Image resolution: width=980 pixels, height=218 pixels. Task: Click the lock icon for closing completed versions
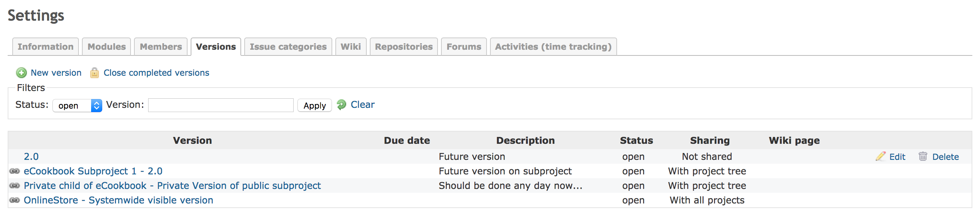tap(94, 73)
